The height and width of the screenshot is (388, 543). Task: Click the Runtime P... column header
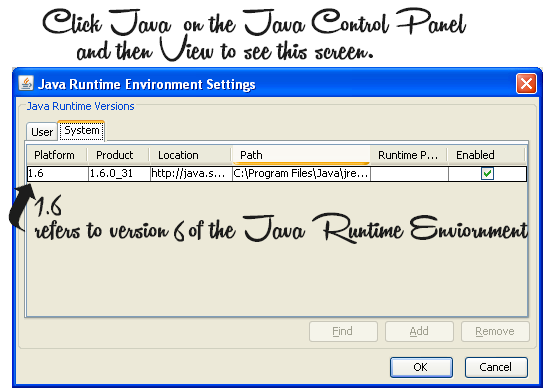pyautogui.click(x=409, y=155)
